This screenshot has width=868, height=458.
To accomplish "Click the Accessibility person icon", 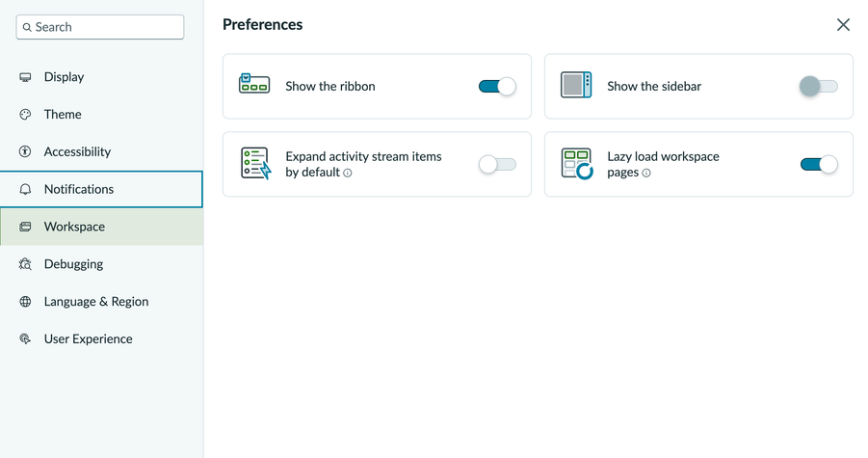I will [25, 151].
